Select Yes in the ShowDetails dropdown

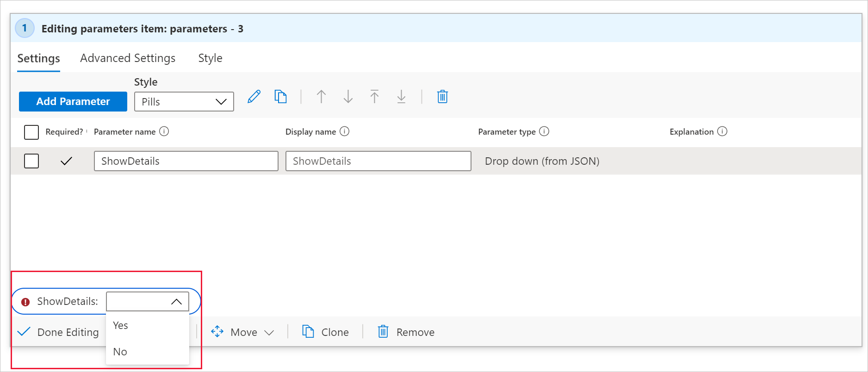121,325
